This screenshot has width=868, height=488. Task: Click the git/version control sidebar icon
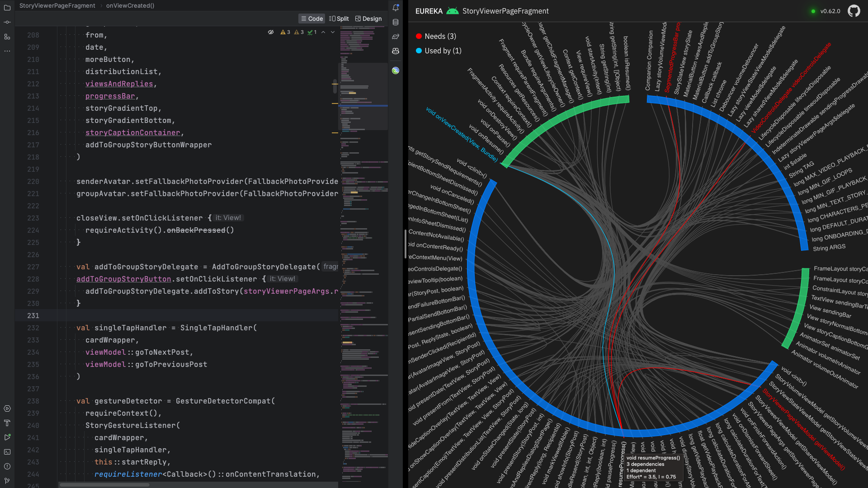pos(7,480)
